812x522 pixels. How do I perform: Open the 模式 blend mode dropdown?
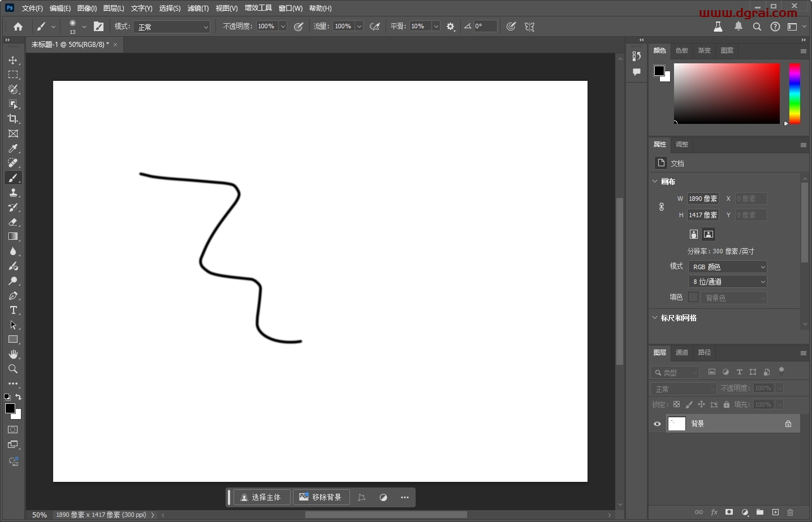click(x=172, y=27)
